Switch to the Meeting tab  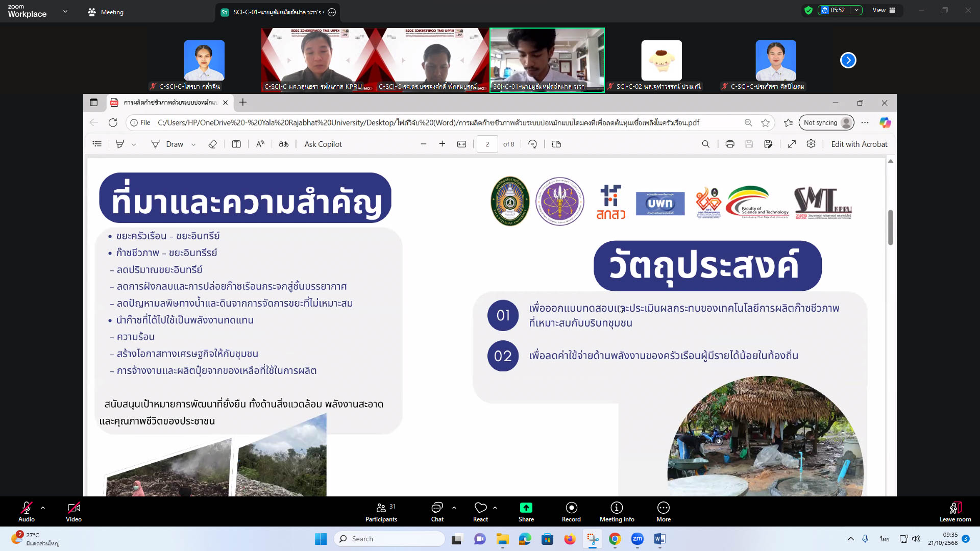coord(106,12)
